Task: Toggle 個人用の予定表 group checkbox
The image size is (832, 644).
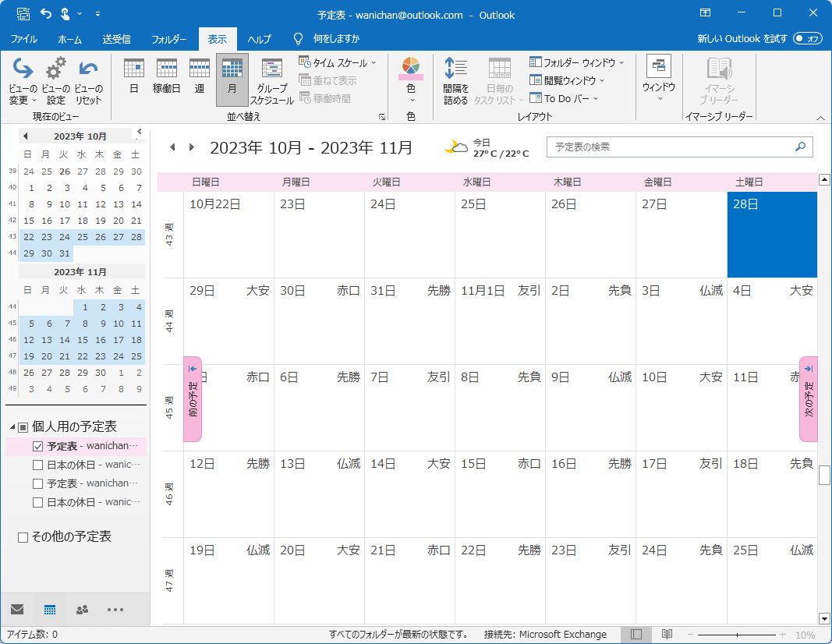Action: pyautogui.click(x=23, y=427)
